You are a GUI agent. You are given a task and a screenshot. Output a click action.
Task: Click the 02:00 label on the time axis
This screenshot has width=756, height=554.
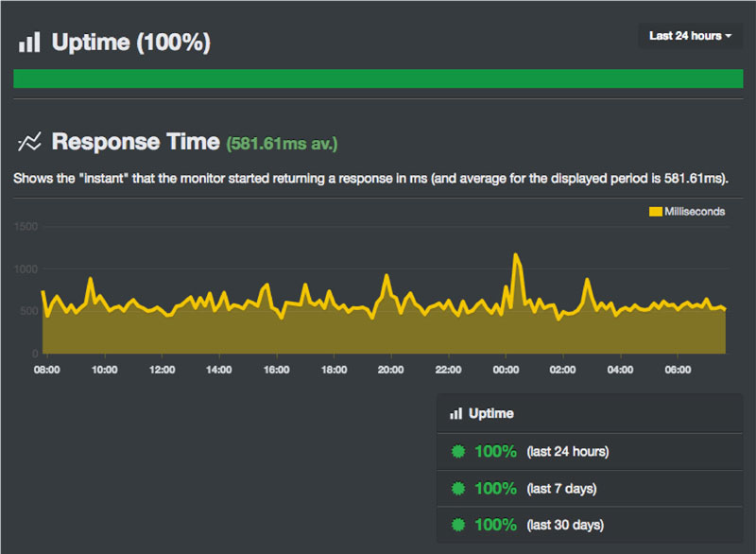click(x=562, y=370)
